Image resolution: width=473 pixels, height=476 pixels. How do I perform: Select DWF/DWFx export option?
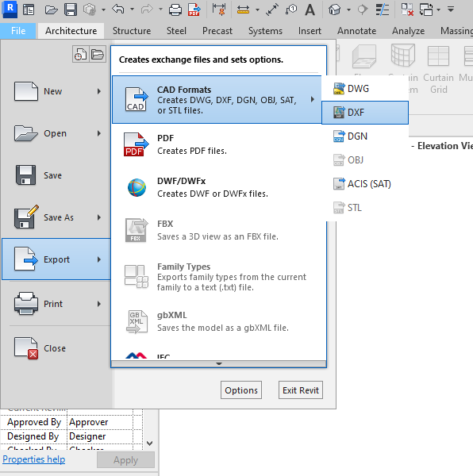[217, 187]
